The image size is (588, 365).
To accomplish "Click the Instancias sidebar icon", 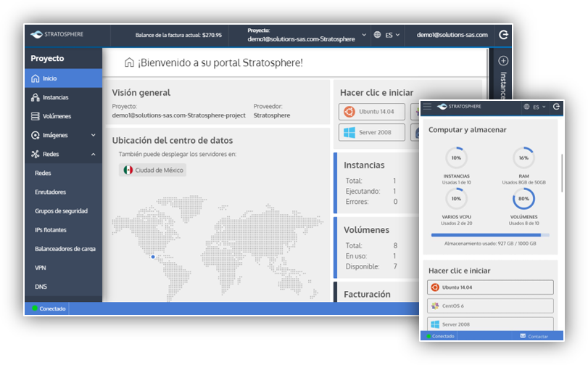I will click(36, 97).
